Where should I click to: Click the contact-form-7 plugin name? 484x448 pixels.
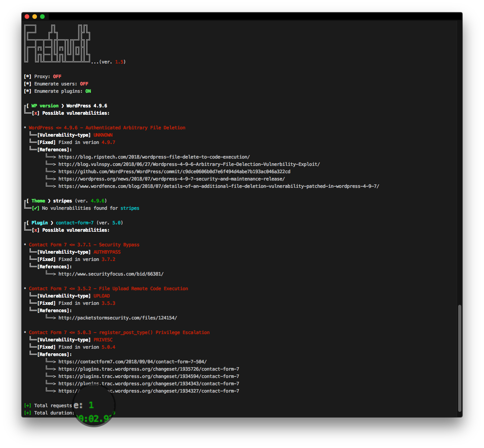75,223
